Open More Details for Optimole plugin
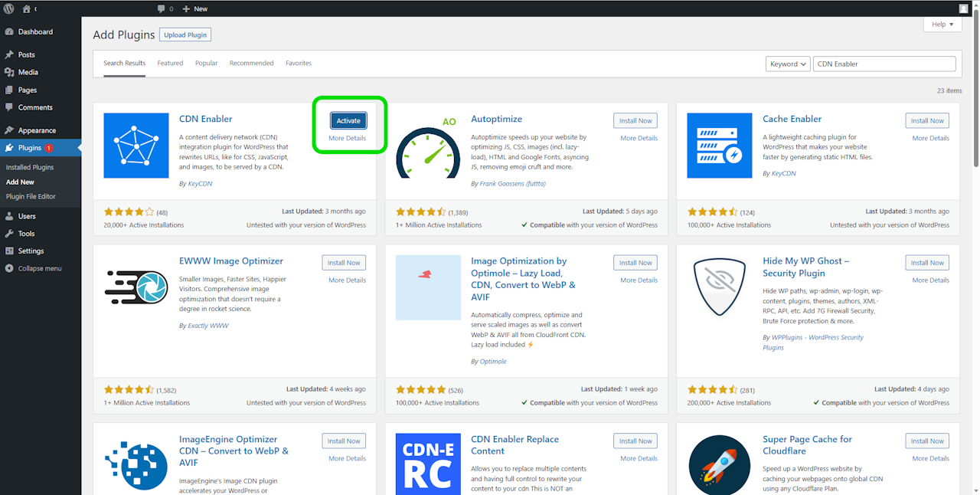The width and height of the screenshot is (980, 495). click(639, 280)
